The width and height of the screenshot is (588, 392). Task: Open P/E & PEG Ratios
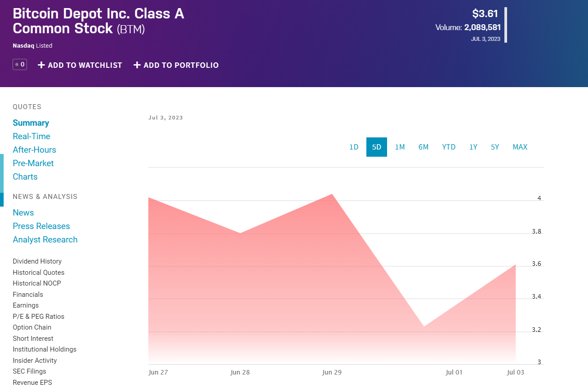[x=39, y=317]
